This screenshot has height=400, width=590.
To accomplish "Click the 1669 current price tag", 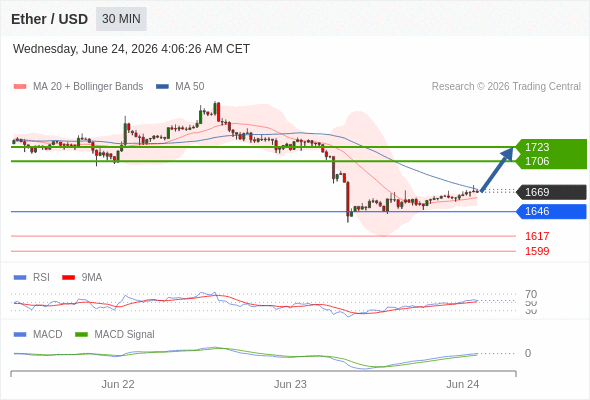I will (x=551, y=192).
